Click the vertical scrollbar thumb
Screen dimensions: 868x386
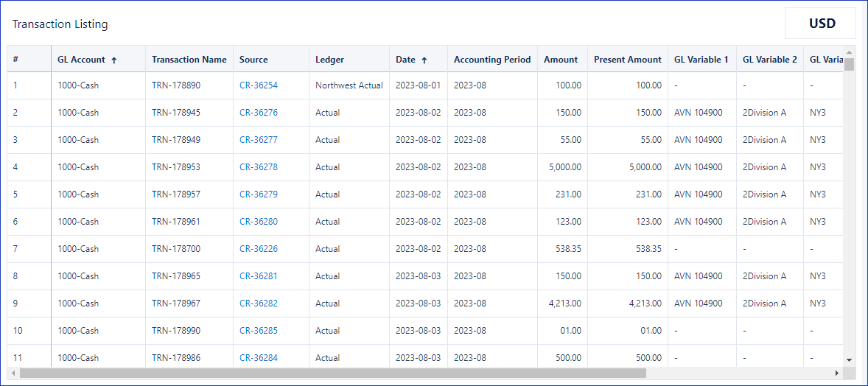pyautogui.click(x=849, y=64)
